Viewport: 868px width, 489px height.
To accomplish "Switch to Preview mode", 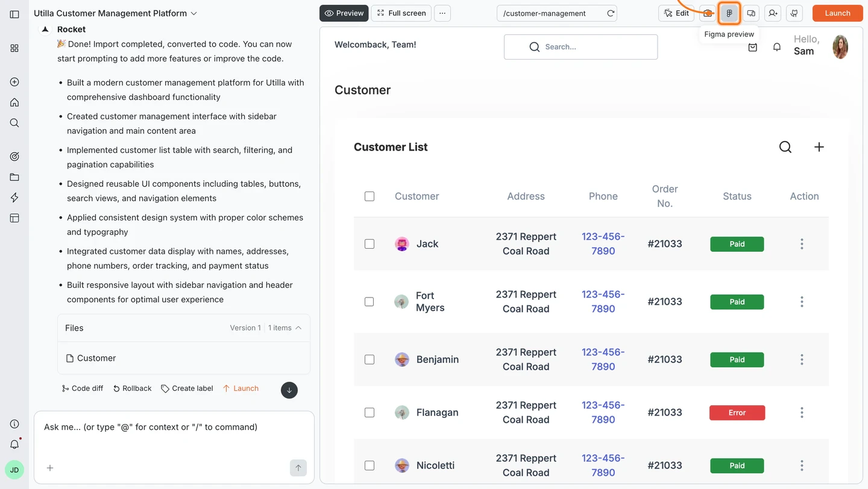I will [x=344, y=13].
